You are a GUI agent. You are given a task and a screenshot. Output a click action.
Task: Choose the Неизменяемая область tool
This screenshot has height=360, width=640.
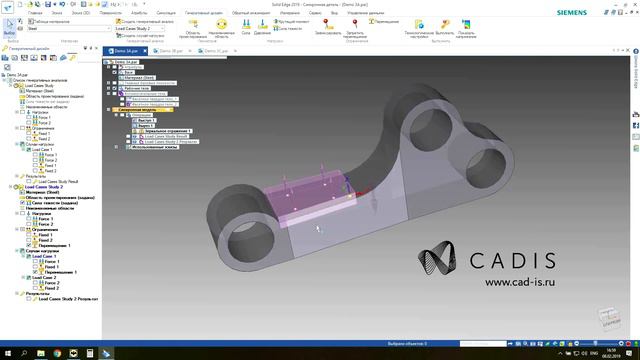click(221, 29)
